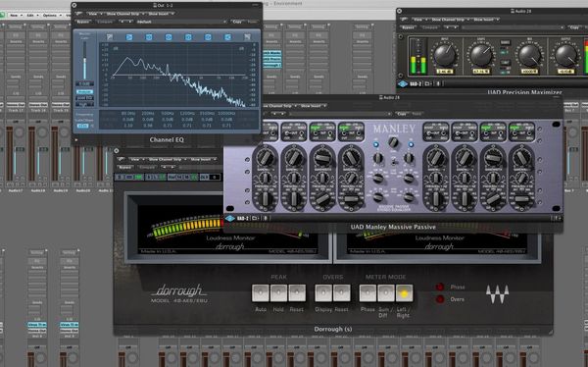This screenshot has width=588, height=367.
Task: Enable the low-pass band icon in Channel EQ
Action: point(247,37)
